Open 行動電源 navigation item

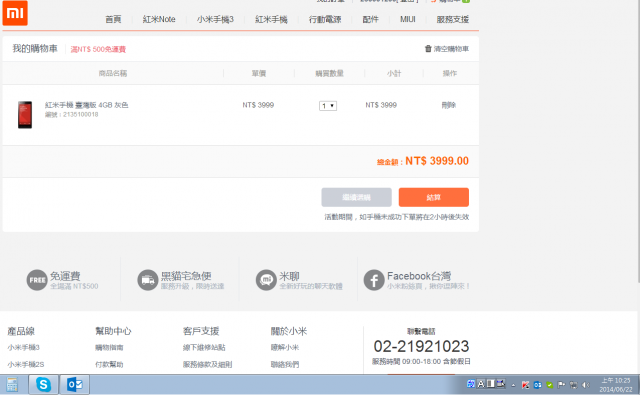pyautogui.click(x=325, y=19)
